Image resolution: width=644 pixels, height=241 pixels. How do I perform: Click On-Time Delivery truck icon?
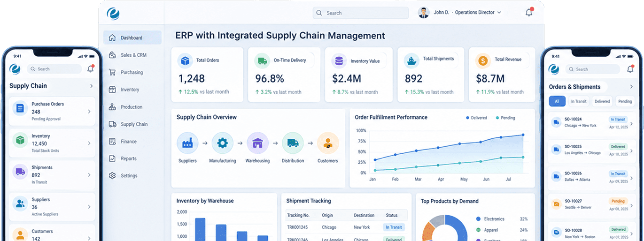point(262,60)
